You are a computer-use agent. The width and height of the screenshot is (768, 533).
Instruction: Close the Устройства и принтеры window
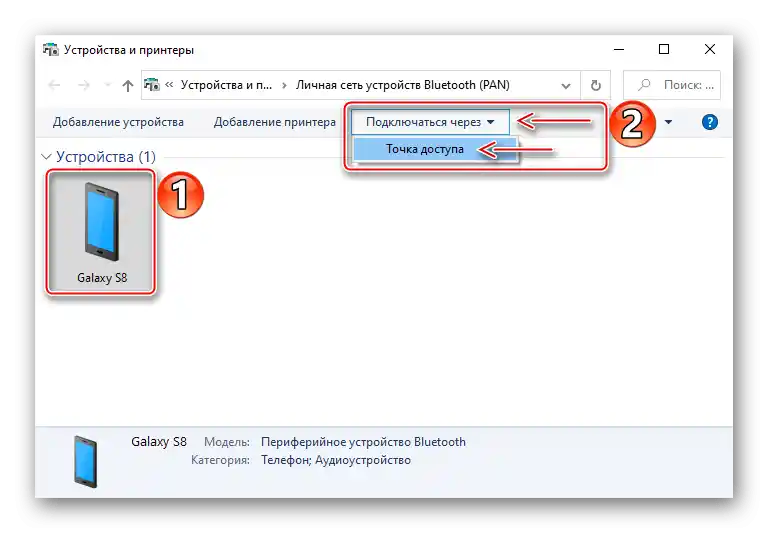point(710,49)
